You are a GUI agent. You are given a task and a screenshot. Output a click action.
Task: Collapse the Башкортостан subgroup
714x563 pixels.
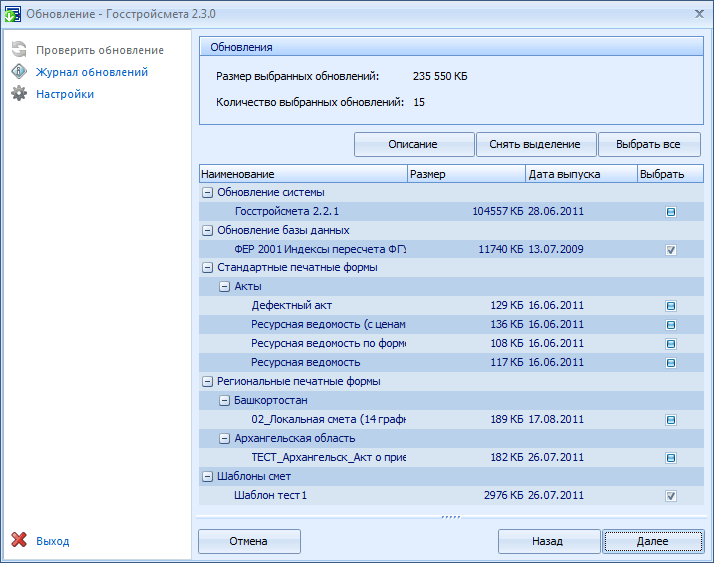(x=224, y=400)
